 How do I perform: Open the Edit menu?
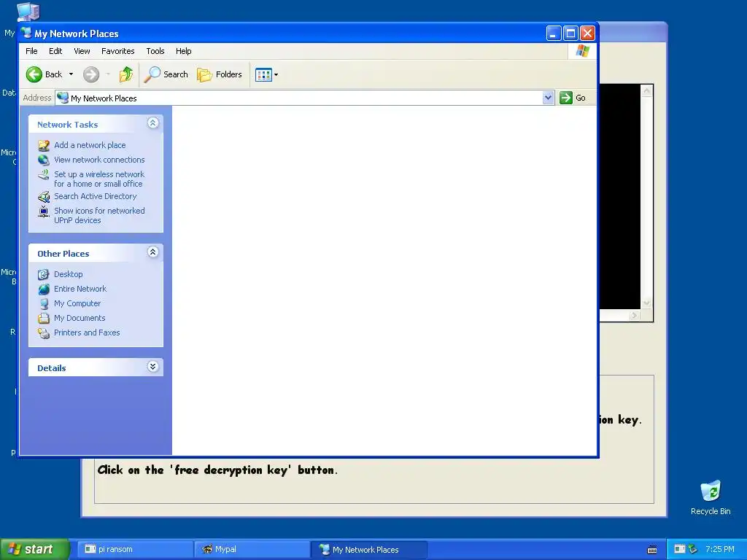(55, 51)
